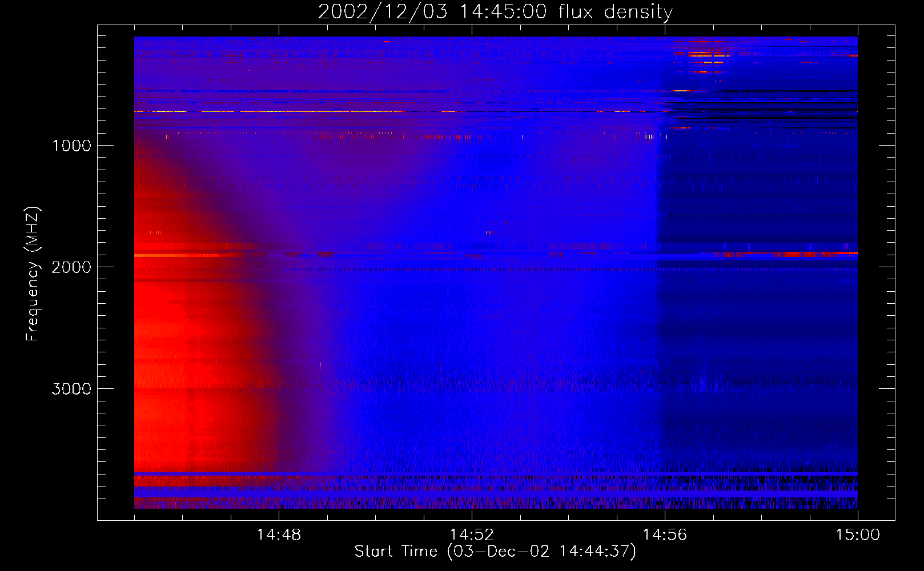This screenshot has height=571, width=924.
Task: Click the 15:00 time tick label
Action: click(858, 535)
